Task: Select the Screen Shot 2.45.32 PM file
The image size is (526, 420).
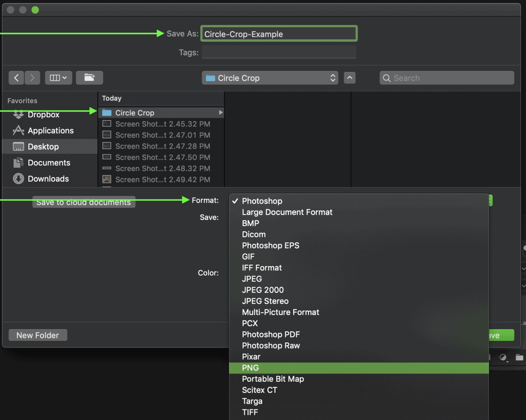Action: 161,124
